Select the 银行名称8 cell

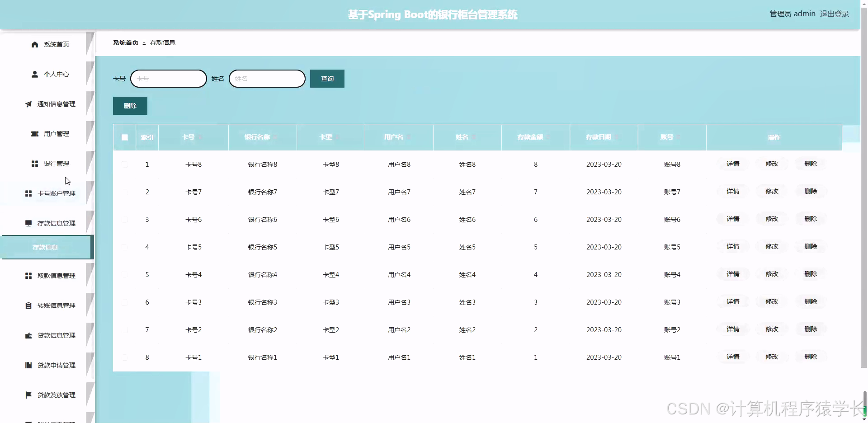point(263,164)
